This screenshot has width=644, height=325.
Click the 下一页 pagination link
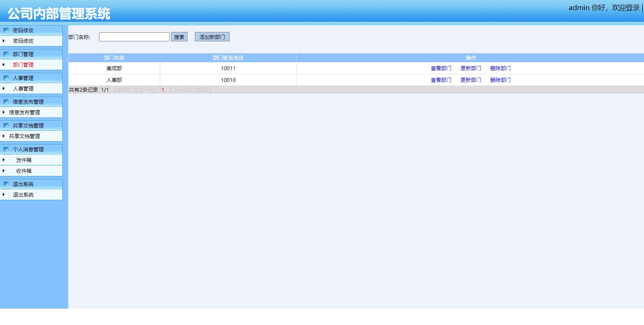tap(180, 90)
